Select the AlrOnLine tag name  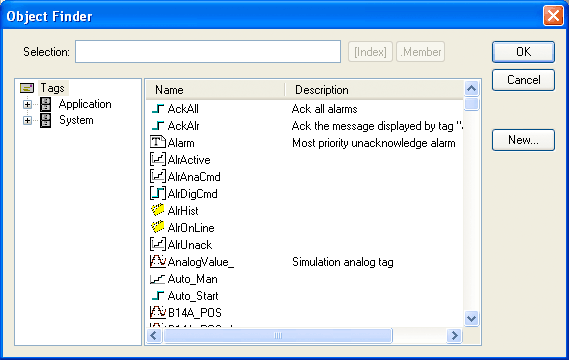tap(191, 228)
